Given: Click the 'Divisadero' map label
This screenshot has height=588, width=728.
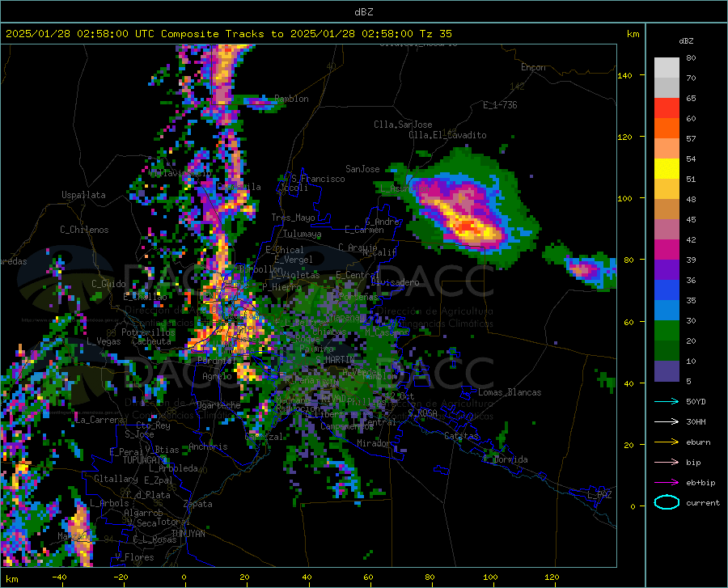Looking at the screenshot, I should click(x=395, y=282).
